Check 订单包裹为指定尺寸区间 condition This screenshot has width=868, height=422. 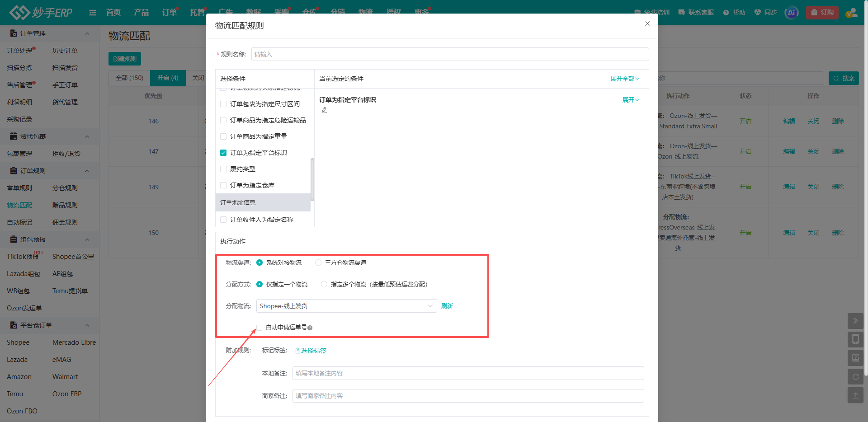click(223, 104)
